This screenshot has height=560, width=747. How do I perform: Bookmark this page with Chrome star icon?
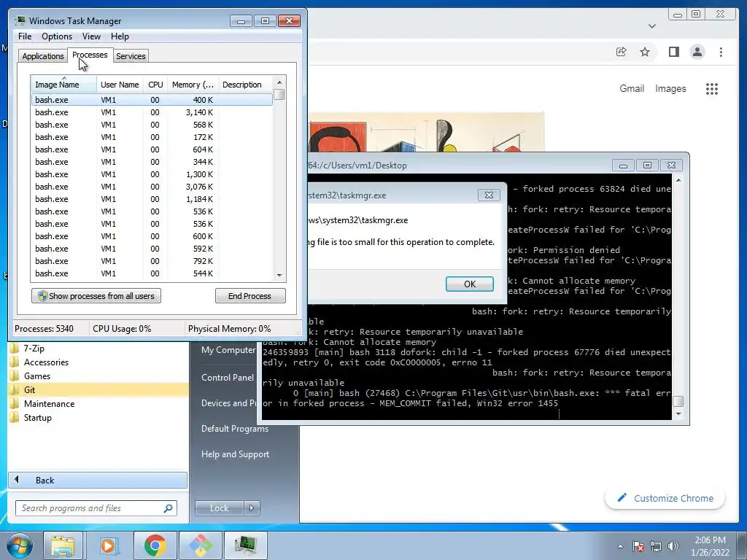point(645,52)
